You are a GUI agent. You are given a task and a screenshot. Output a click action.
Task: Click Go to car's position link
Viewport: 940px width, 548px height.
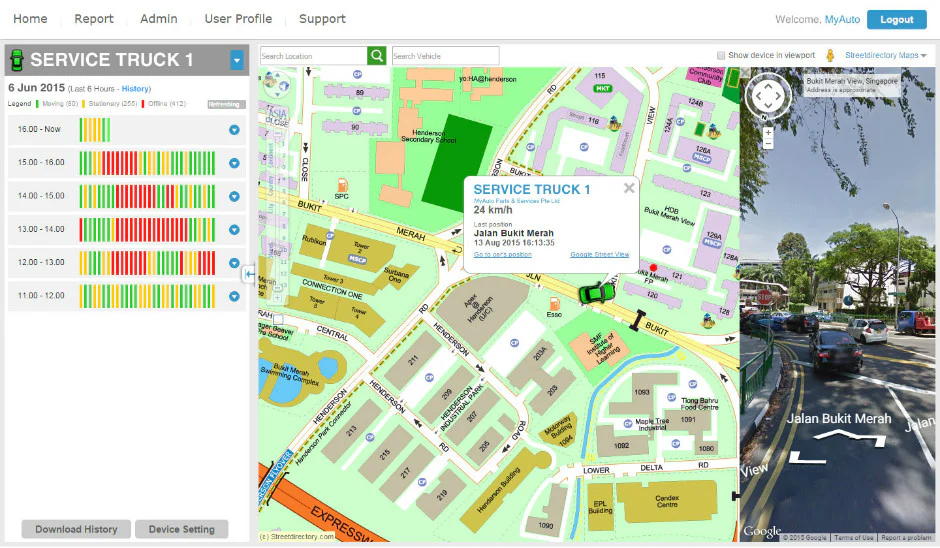(502, 254)
